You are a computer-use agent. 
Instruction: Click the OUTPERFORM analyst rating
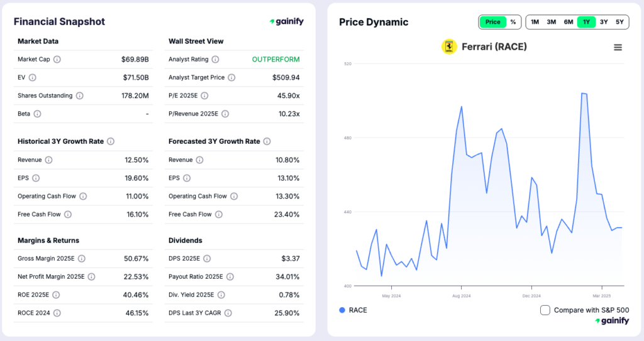pos(275,60)
